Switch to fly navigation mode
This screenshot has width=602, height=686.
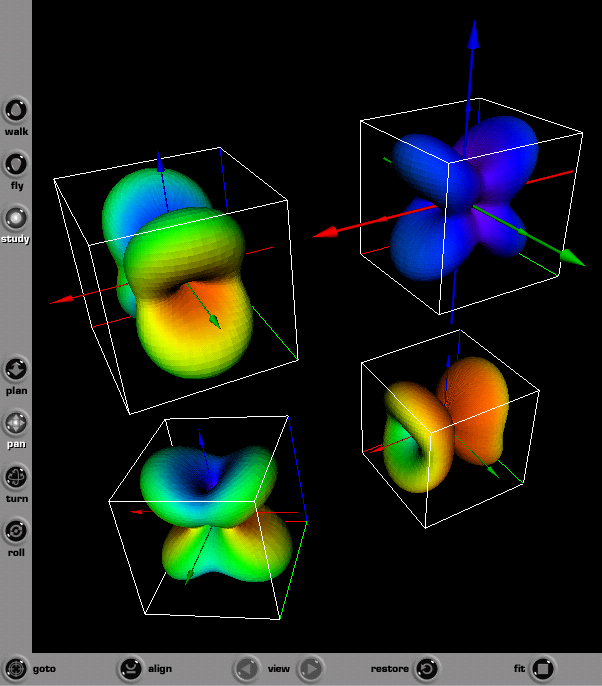pos(16,164)
